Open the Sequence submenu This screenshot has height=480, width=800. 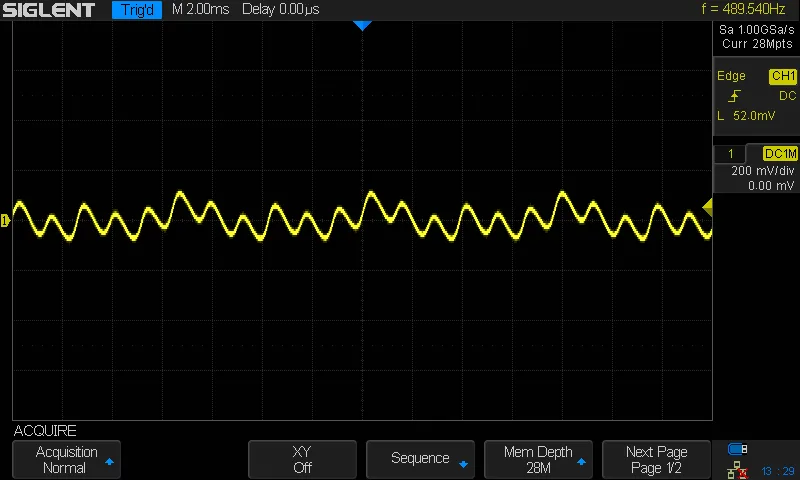pos(420,459)
